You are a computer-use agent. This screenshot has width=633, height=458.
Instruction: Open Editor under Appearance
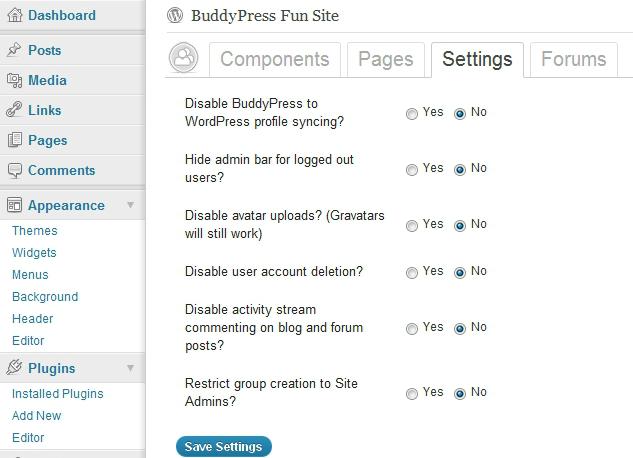point(28,341)
